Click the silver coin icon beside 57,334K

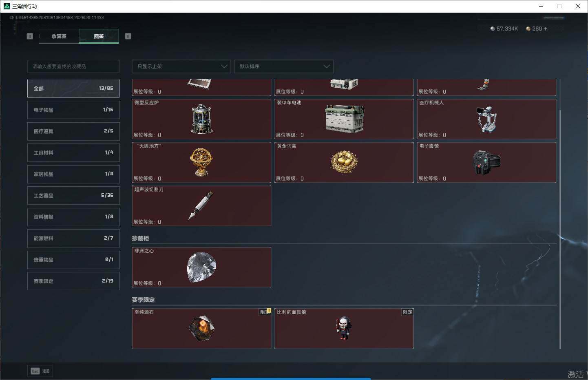tap(493, 29)
